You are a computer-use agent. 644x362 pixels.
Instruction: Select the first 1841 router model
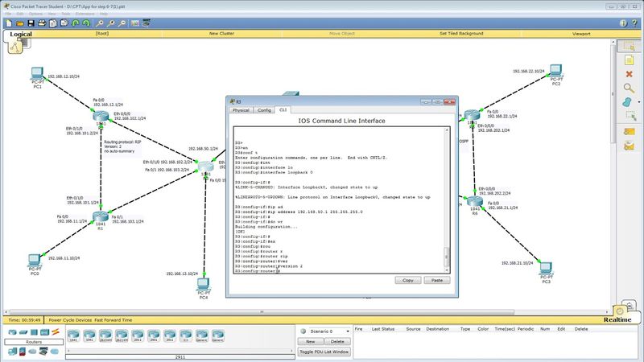[x=73, y=335]
